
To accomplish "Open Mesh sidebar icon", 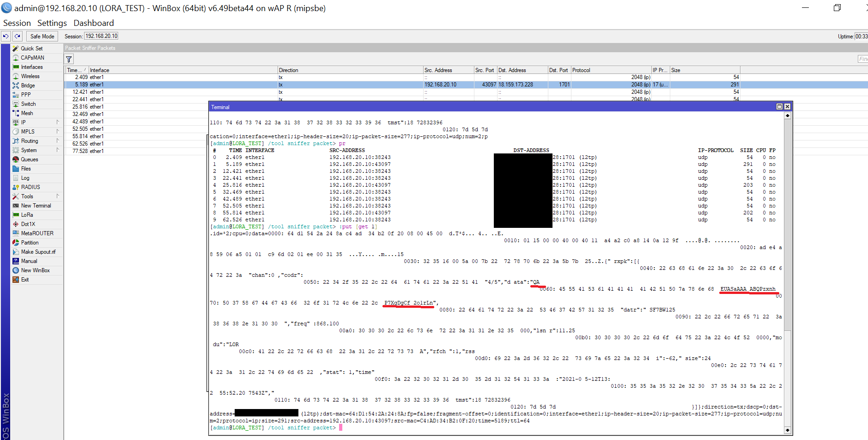I will [x=16, y=113].
